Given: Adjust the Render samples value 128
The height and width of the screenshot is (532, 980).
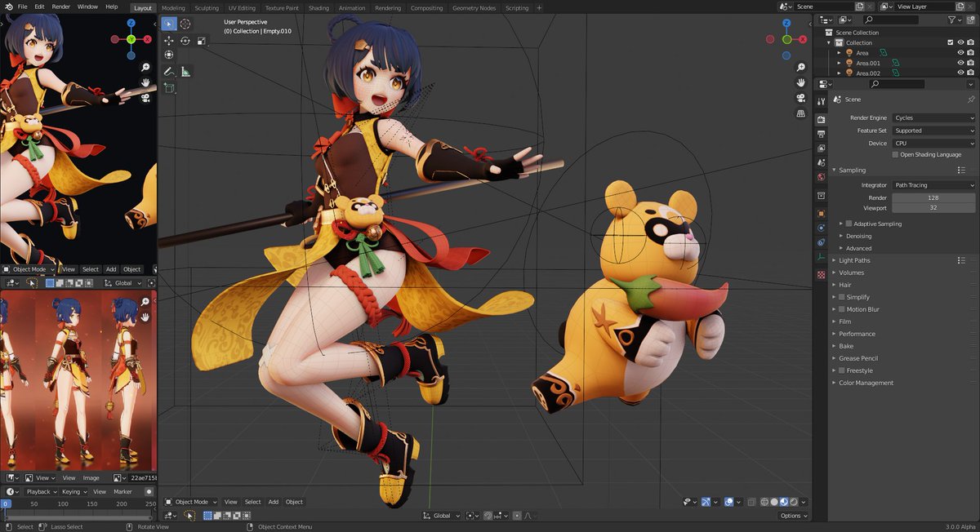Looking at the screenshot, I should tap(933, 197).
